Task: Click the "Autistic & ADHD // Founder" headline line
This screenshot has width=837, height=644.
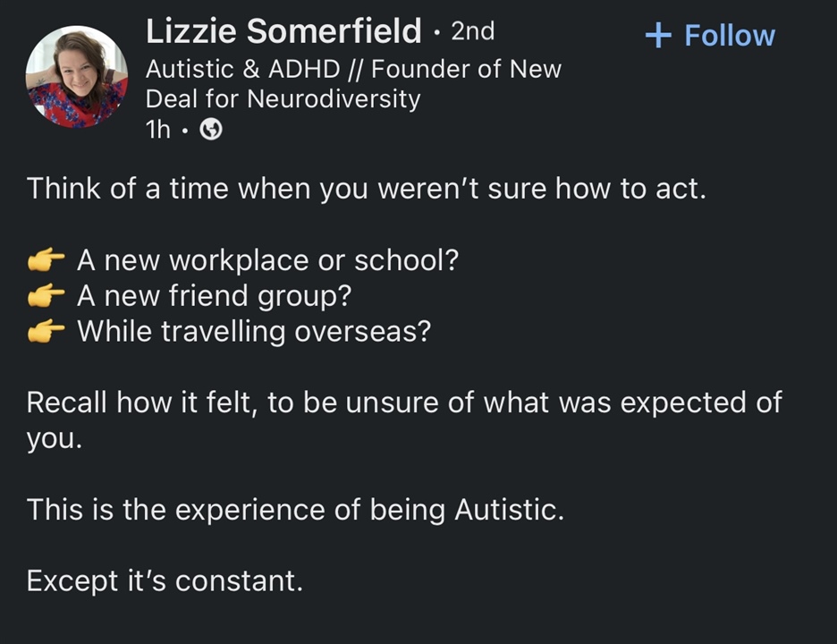Action: (353, 69)
